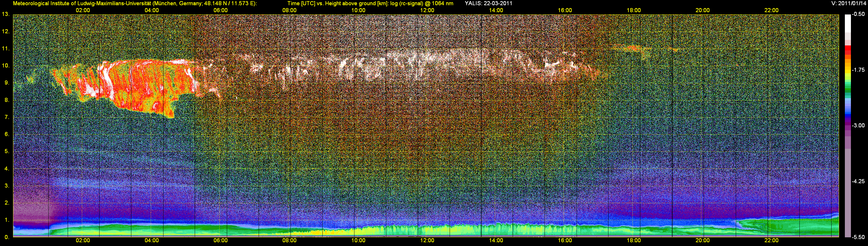
Task: Click the YALIS: 22-03-2011 date label
Action: (x=488, y=3)
